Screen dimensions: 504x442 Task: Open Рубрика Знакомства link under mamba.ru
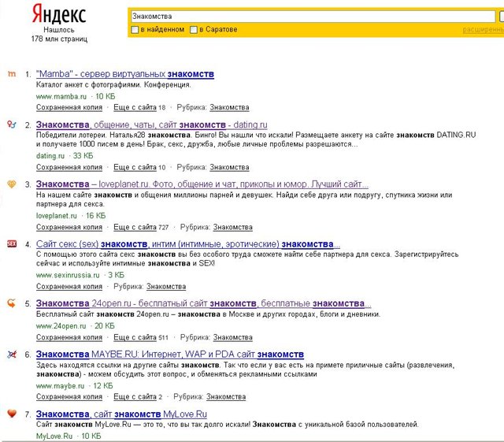point(229,107)
